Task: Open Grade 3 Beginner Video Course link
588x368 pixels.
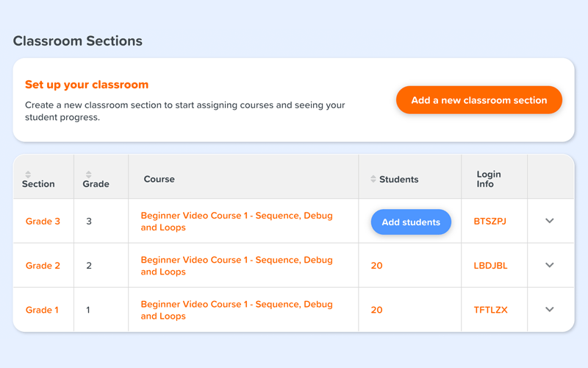Action: coord(236,222)
